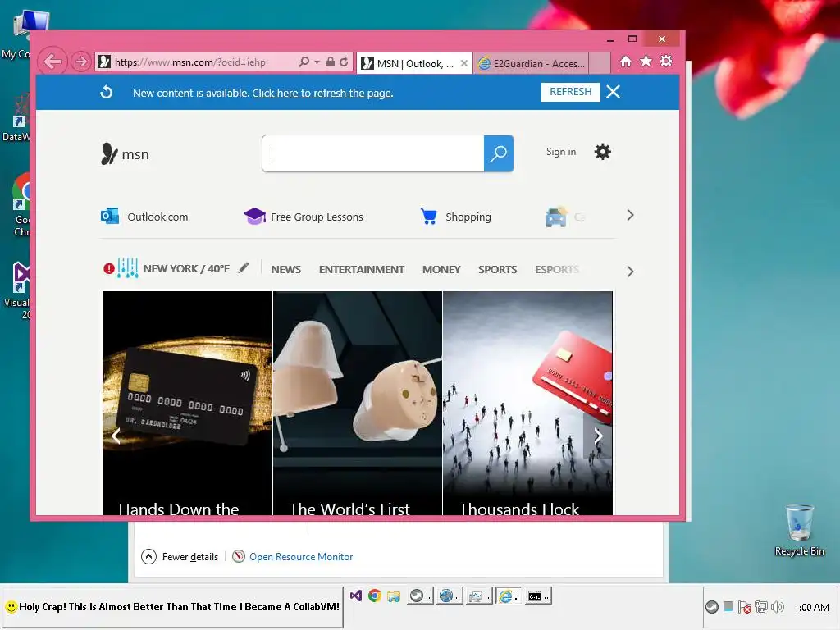
Task: Expand more categories with nav right chevron
Action: (x=630, y=272)
